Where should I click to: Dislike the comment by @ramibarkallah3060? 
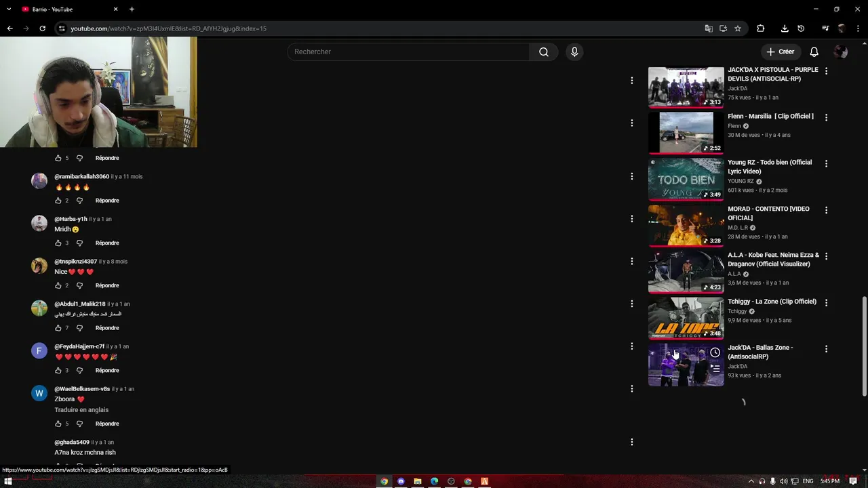coord(79,201)
